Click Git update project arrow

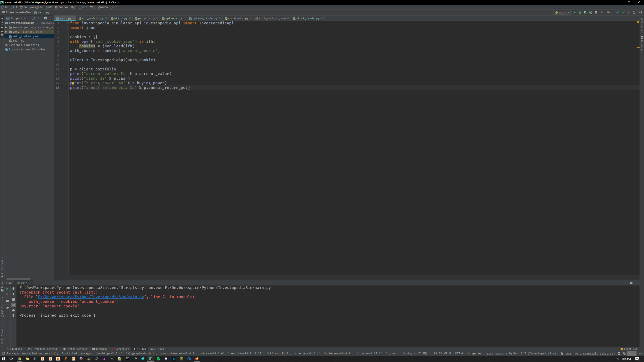coord(618,13)
